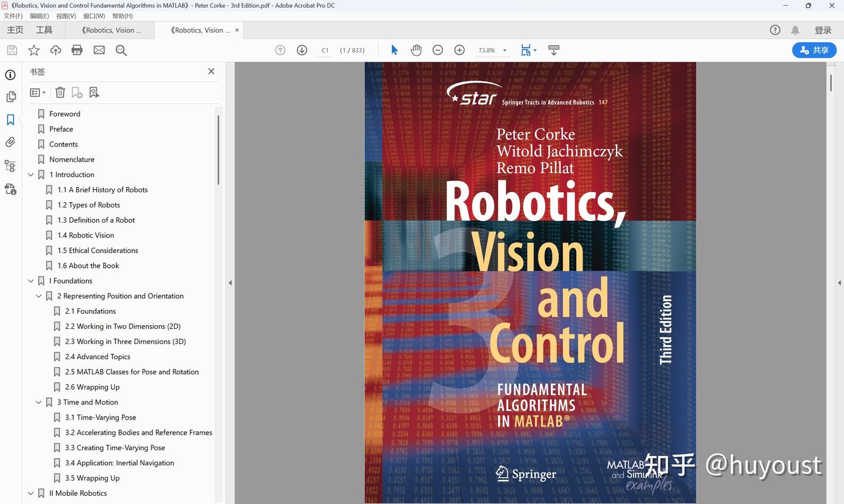Open the 视图 menu

[66, 16]
